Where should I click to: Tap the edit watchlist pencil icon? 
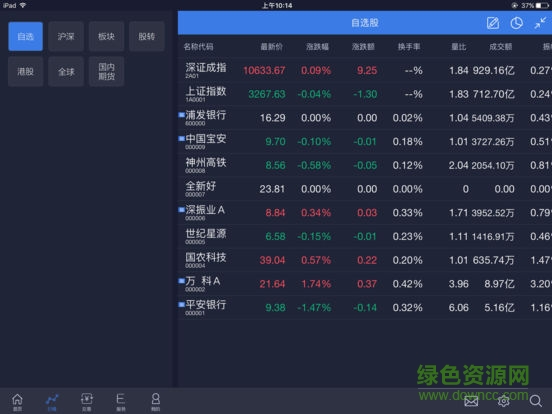(493, 23)
